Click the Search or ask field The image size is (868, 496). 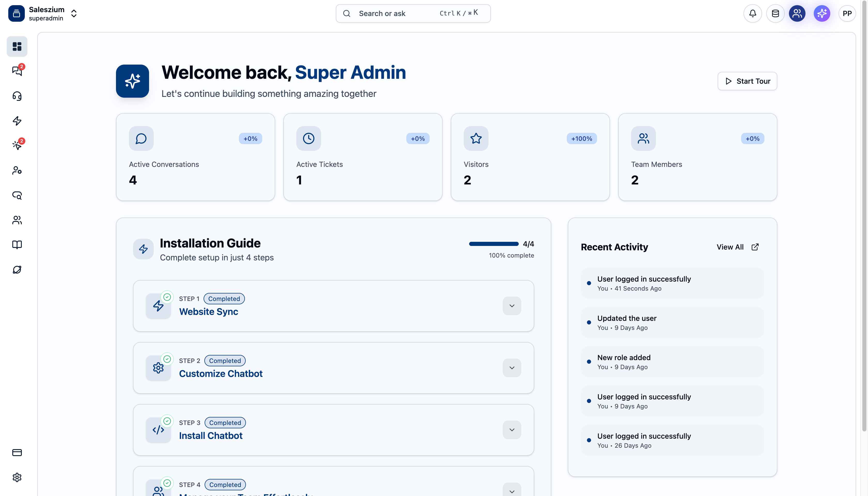tap(413, 14)
